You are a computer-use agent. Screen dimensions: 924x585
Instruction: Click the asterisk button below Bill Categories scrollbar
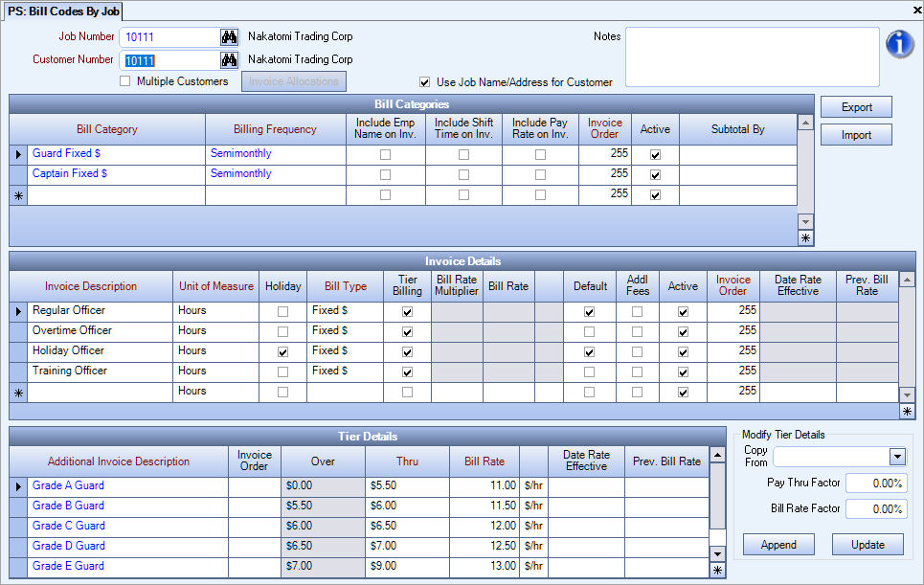(x=805, y=238)
